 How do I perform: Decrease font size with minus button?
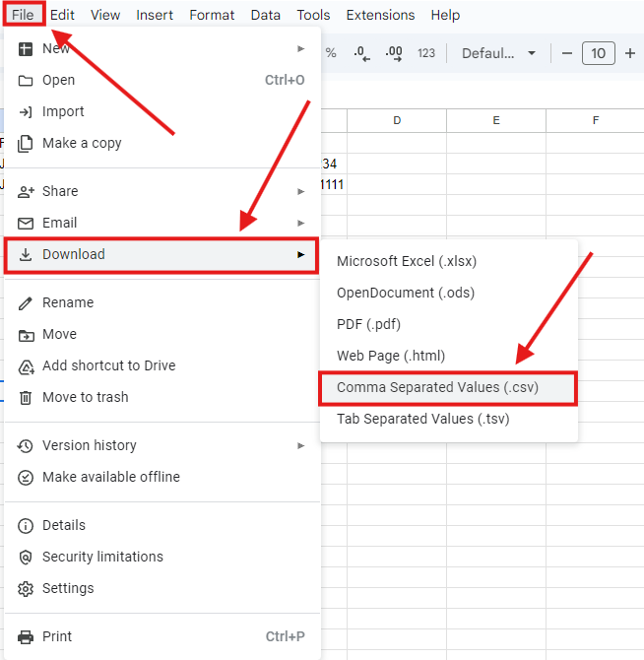coord(566,53)
